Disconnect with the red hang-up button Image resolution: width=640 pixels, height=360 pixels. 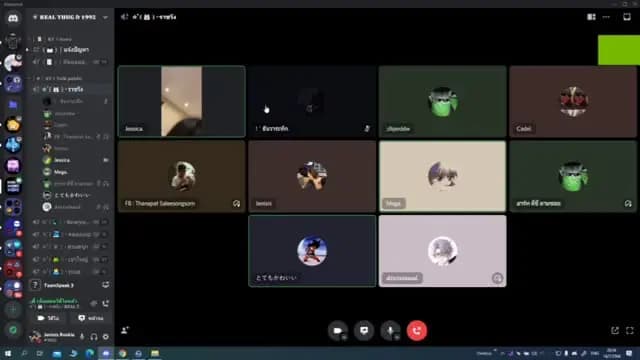(417, 330)
